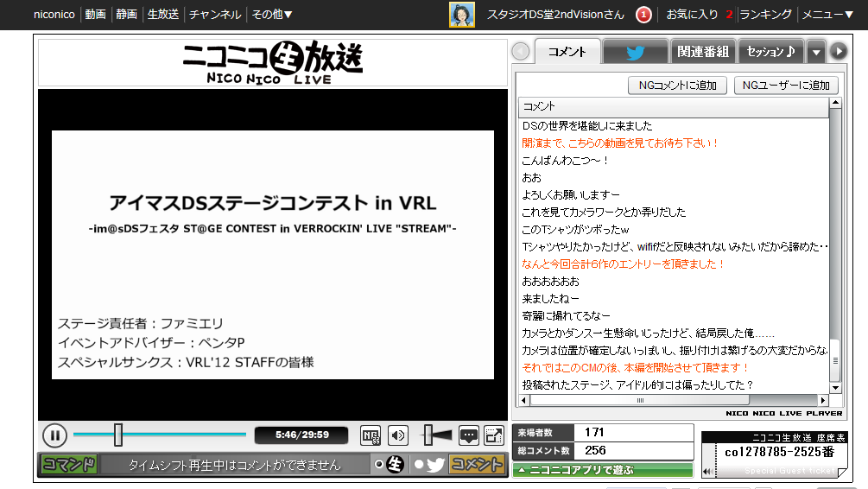Select the Twitter post radio button
Screen dimensions: 868x489
pos(419,464)
